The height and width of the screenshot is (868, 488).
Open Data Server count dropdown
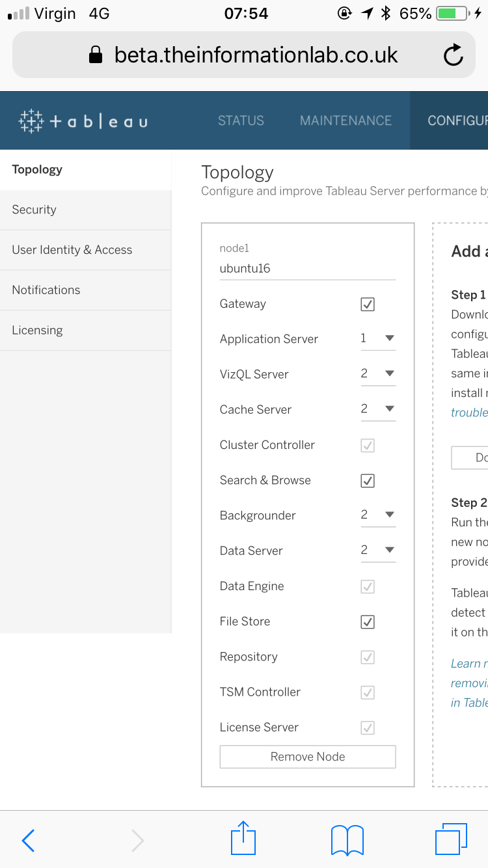point(378,550)
